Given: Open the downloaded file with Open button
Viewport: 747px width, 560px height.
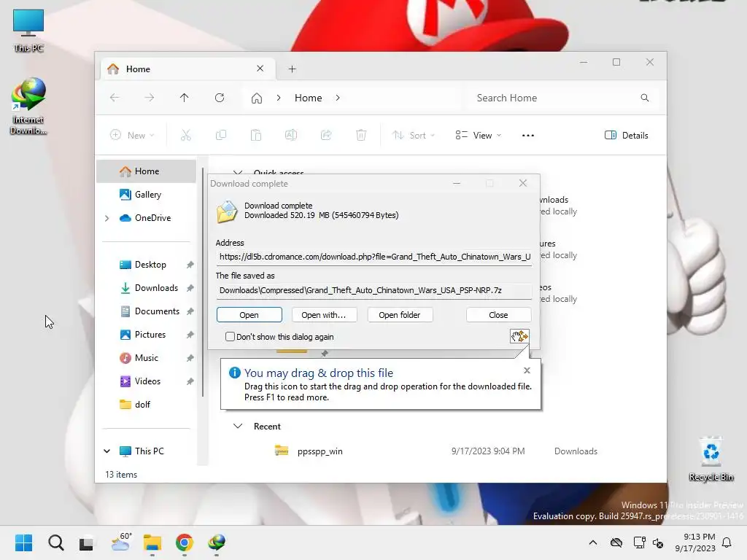Looking at the screenshot, I should tap(249, 315).
